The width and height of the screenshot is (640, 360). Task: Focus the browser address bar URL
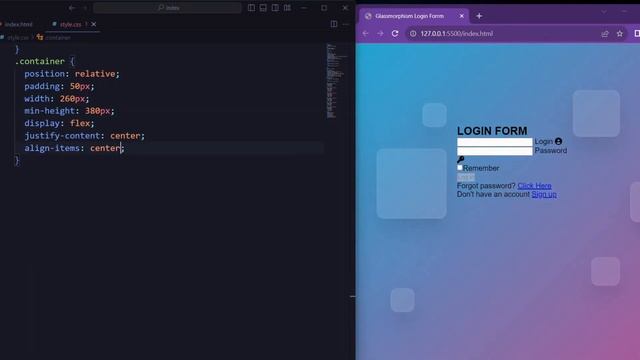point(457,33)
